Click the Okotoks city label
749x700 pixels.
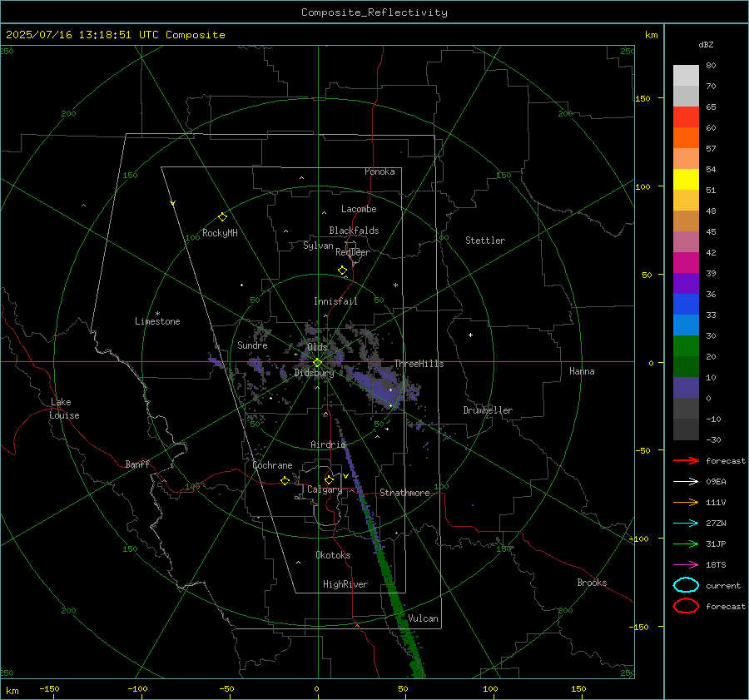point(333,554)
